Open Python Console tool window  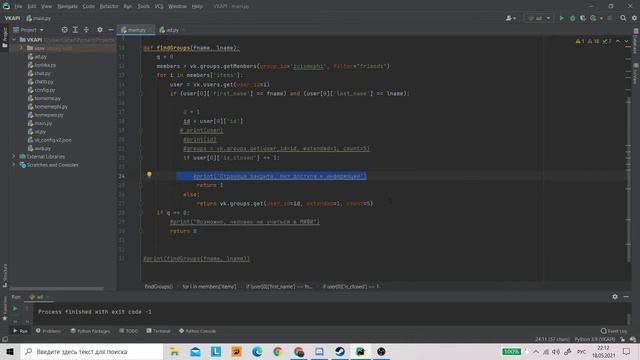click(198, 331)
